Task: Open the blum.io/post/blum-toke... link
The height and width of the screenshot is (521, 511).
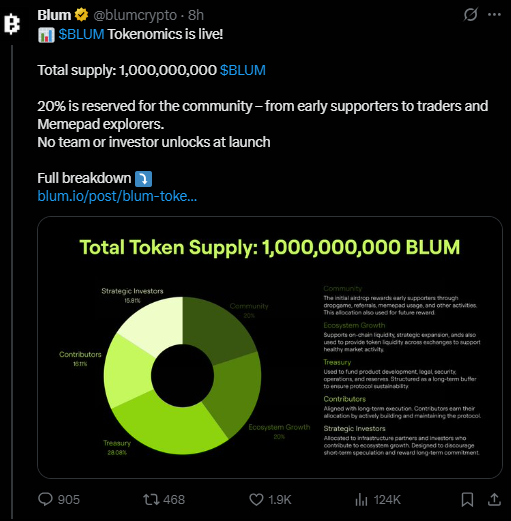Action: [x=117, y=196]
